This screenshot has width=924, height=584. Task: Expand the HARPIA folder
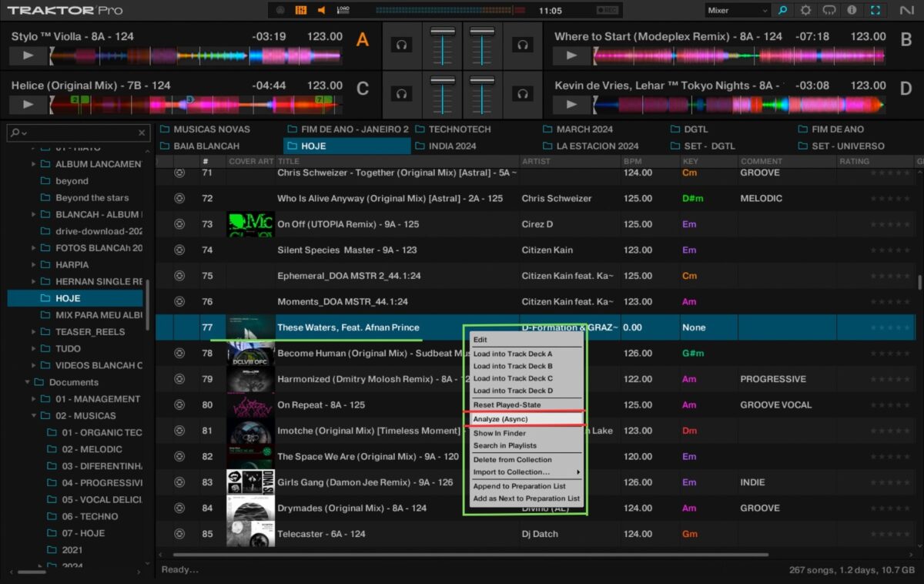[x=34, y=265]
